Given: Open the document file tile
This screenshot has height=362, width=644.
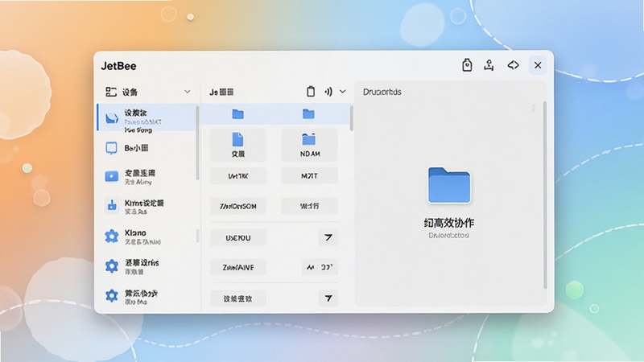Looking at the screenshot, I should tap(237, 145).
